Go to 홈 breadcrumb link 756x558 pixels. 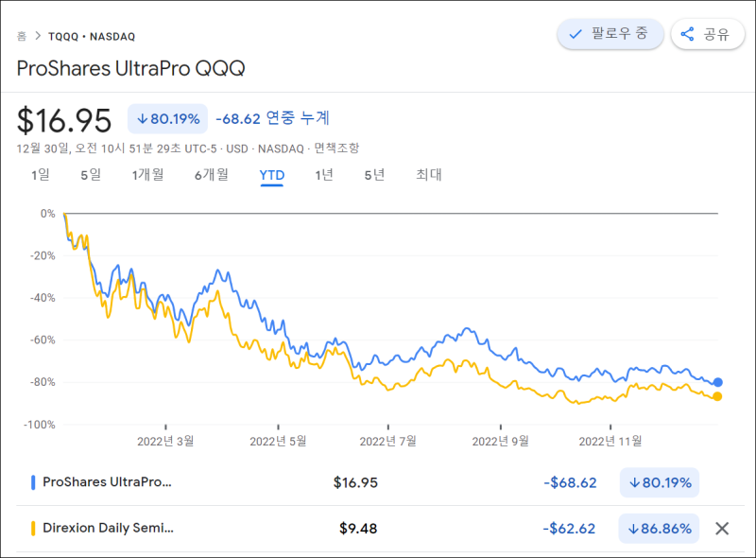tap(22, 36)
